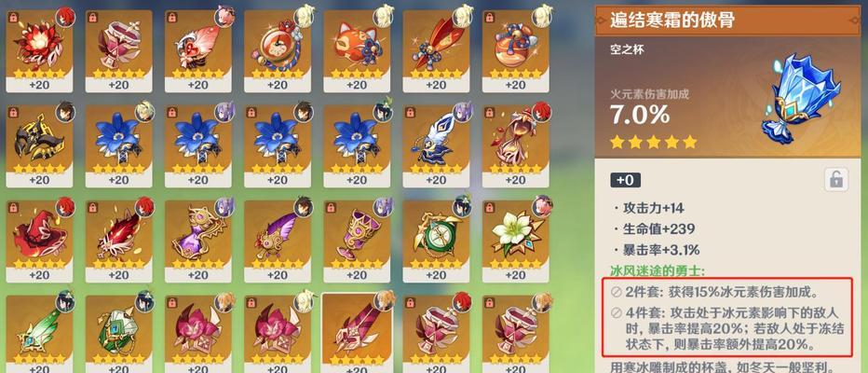Select the black gold crown artifact
The image size is (868, 373).
[39, 146]
